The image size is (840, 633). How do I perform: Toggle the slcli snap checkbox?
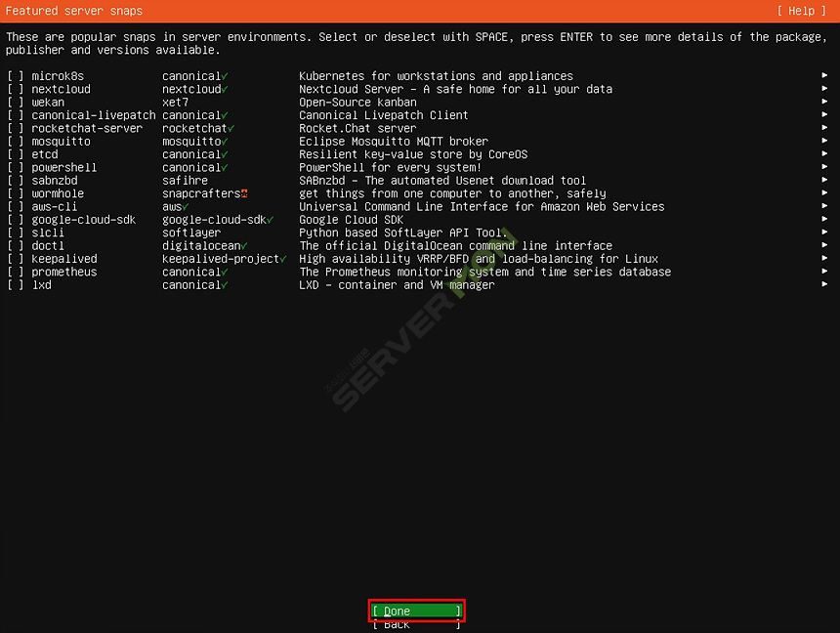click(16, 232)
